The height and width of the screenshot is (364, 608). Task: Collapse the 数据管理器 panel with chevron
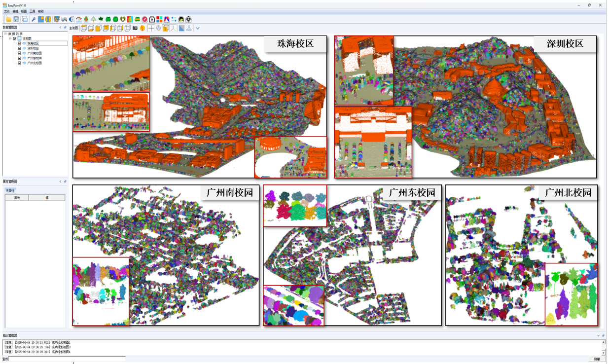(x=60, y=28)
